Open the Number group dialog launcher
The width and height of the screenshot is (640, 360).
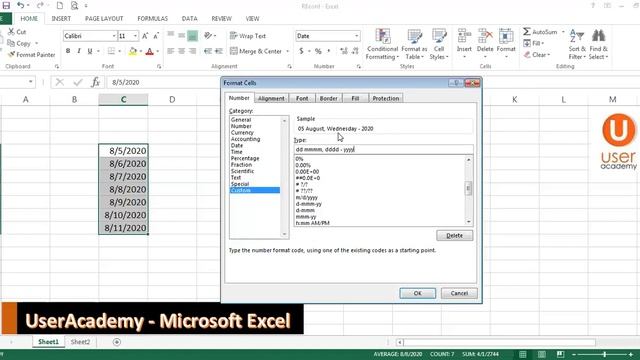click(359, 66)
